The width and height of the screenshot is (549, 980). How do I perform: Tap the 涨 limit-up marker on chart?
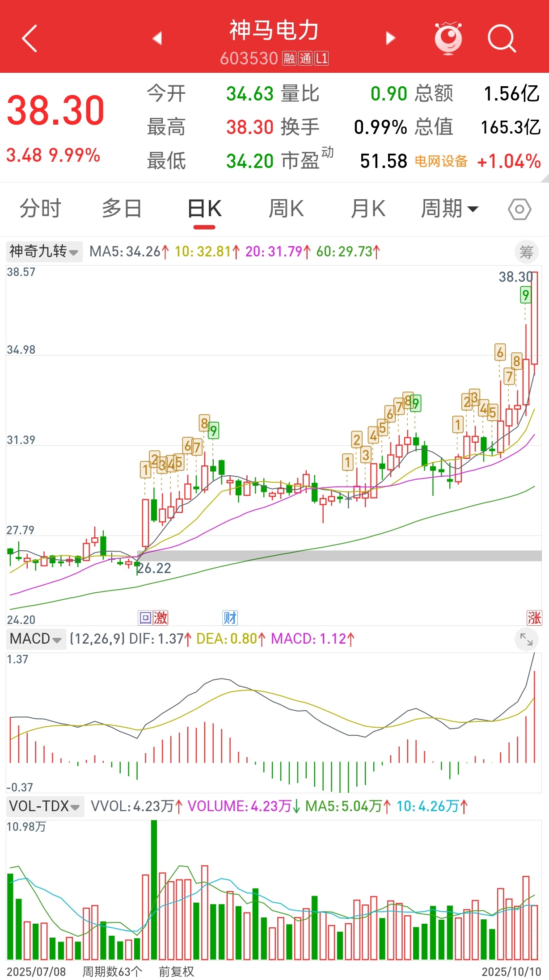[534, 618]
